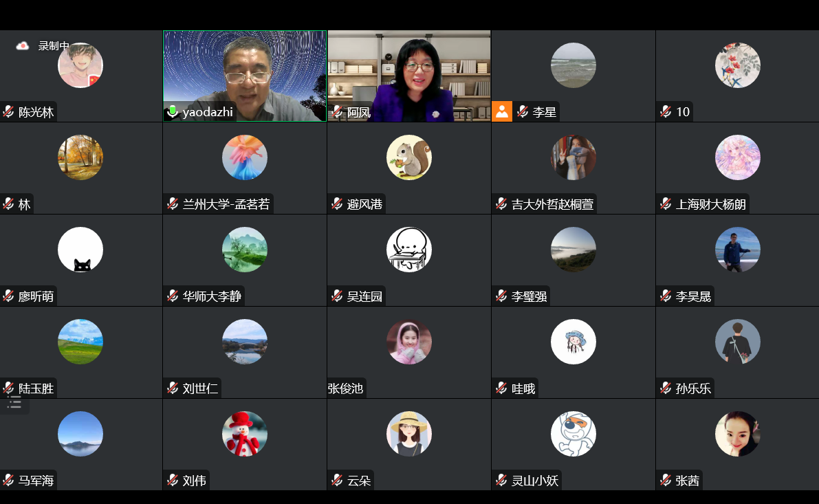Click the snowman avatar of 刘伟
Image resolution: width=819 pixels, height=504 pixels.
click(245, 434)
